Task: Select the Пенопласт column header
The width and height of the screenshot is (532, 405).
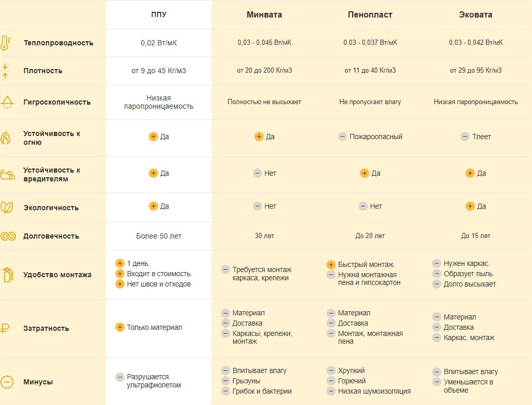Action: (x=370, y=15)
